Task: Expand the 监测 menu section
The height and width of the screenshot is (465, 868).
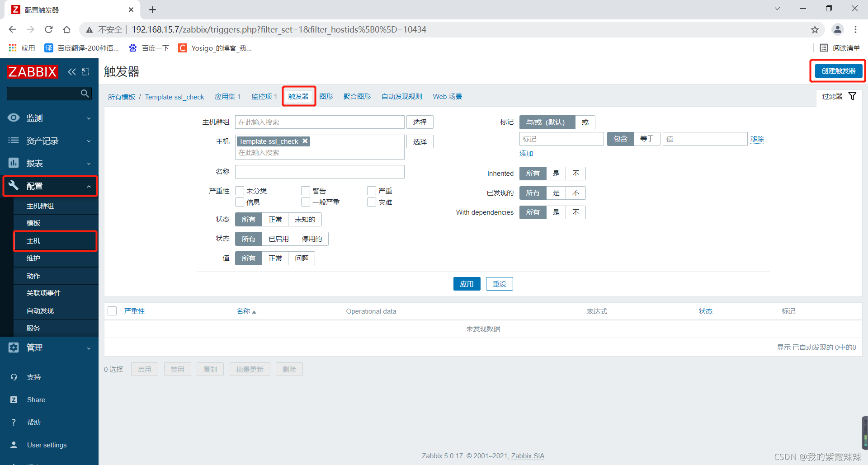Action: point(49,118)
